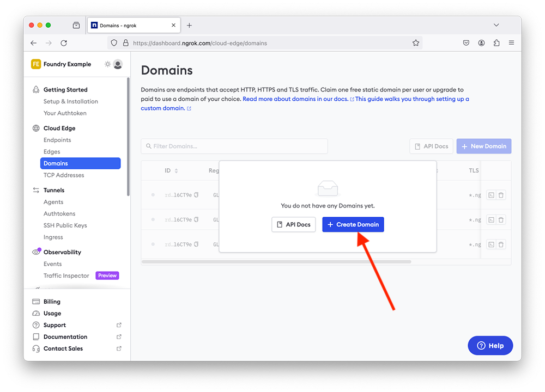Open terminal icon in second table row
The width and height of the screenshot is (545, 392).
click(x=491, y=220)
